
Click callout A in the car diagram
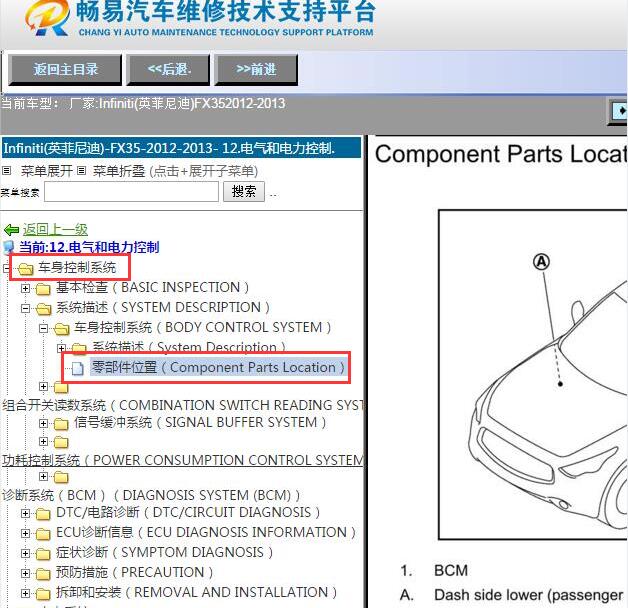[x=541, y=262]
